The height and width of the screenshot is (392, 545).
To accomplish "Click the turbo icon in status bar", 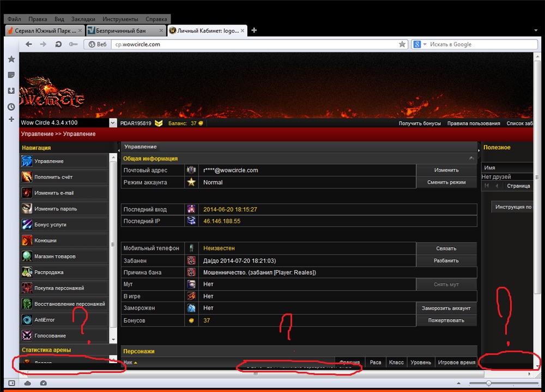I will 44,383.
